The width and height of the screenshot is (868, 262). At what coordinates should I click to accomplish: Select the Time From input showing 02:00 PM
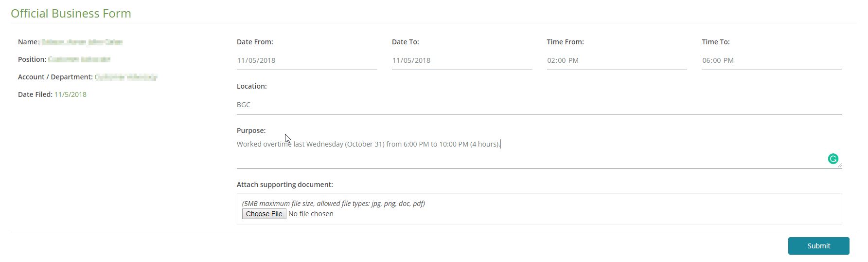[x=616, y=61]
